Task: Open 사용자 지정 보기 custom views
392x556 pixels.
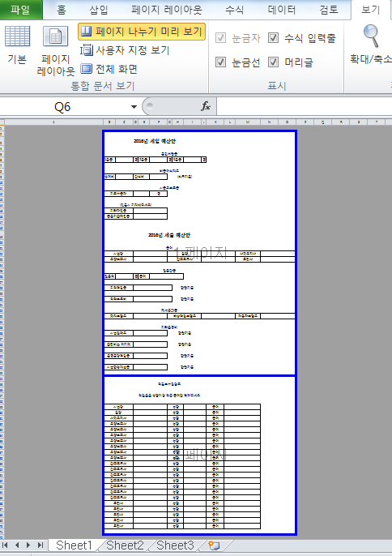Action: coord(125,50)
